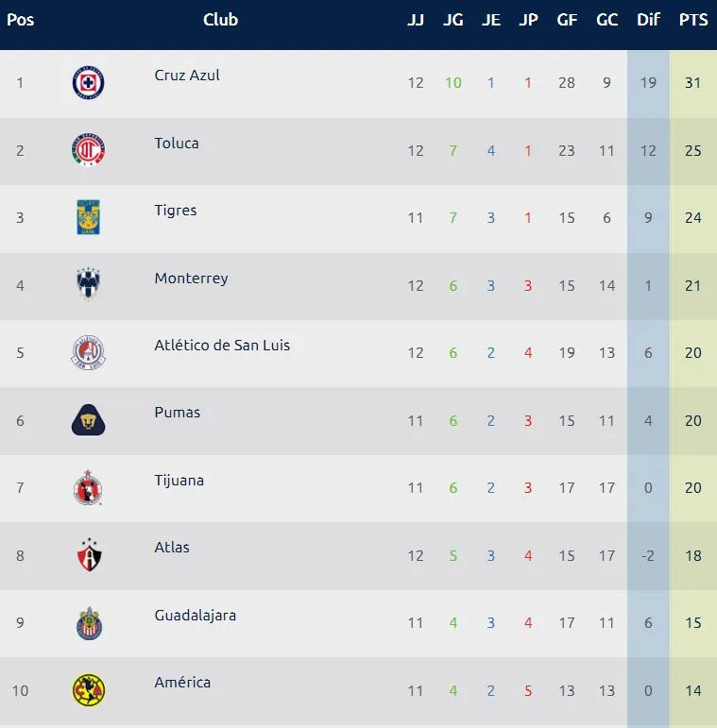Click the Cruz Azul club crest
Viewport: 717px width, 728px height.
[x=89, y=83]
